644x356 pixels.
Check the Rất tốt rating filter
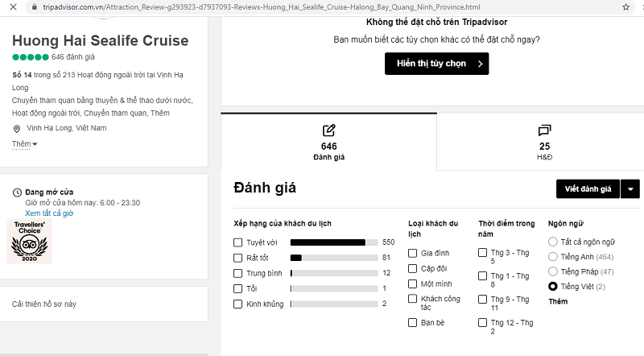pos(237,258)
